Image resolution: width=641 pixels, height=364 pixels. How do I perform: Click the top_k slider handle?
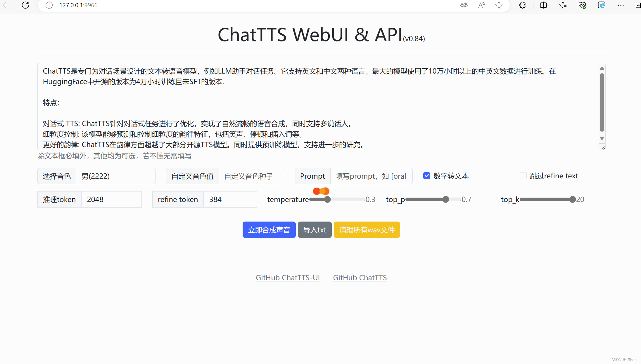(x=572, y=199)
